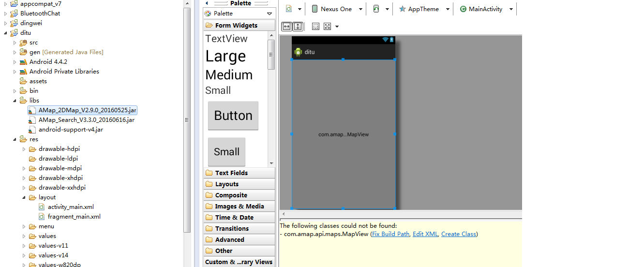Expand the bin folder node

coord(15,91)
